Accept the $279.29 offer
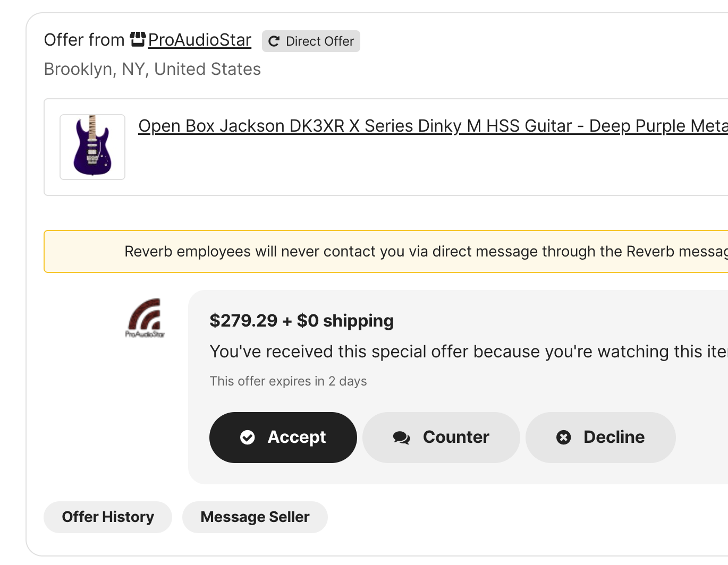The height and width of the screenshot is (565, 728). [283, 437]
